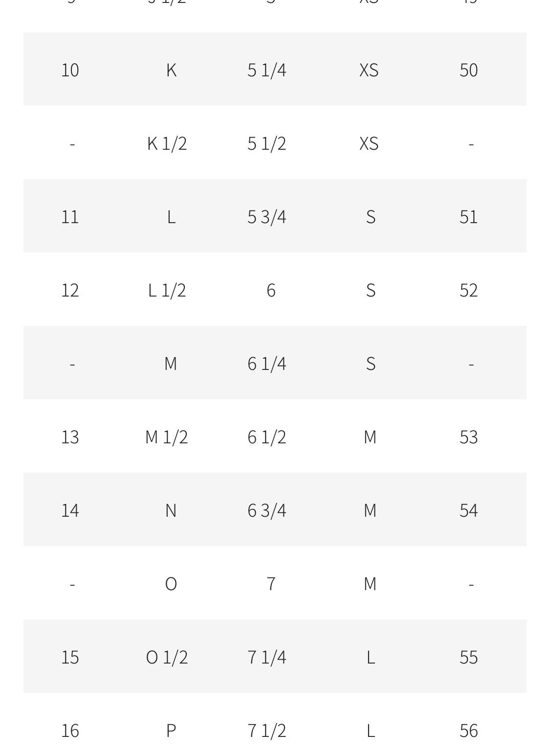The height and width of the screenshot is (756, 550).
Task: Click the number 53 cell
Action: pos(468,437)
